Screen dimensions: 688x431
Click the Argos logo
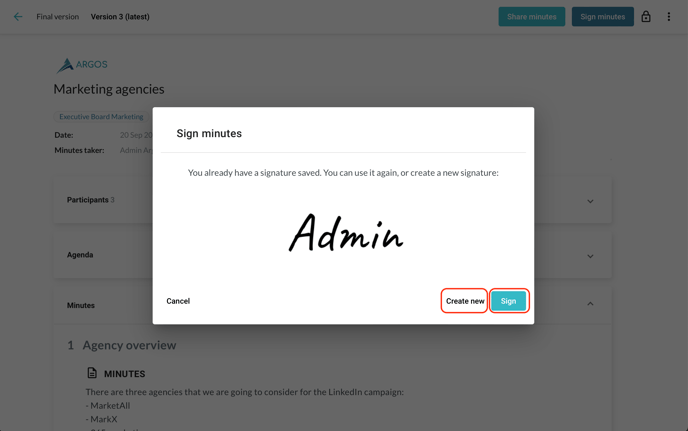(x=82, y=65)
